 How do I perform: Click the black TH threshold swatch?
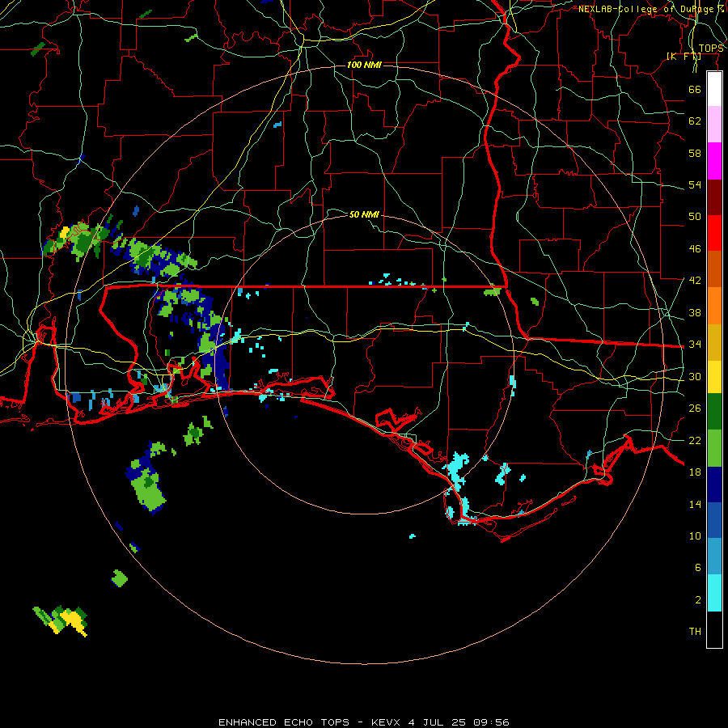tap(714, 629)
